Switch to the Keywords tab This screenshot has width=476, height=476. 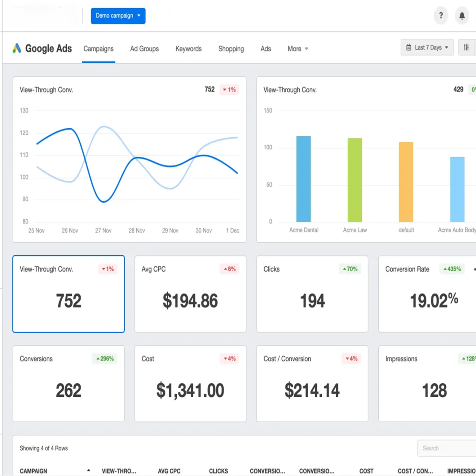coord(188,49)
